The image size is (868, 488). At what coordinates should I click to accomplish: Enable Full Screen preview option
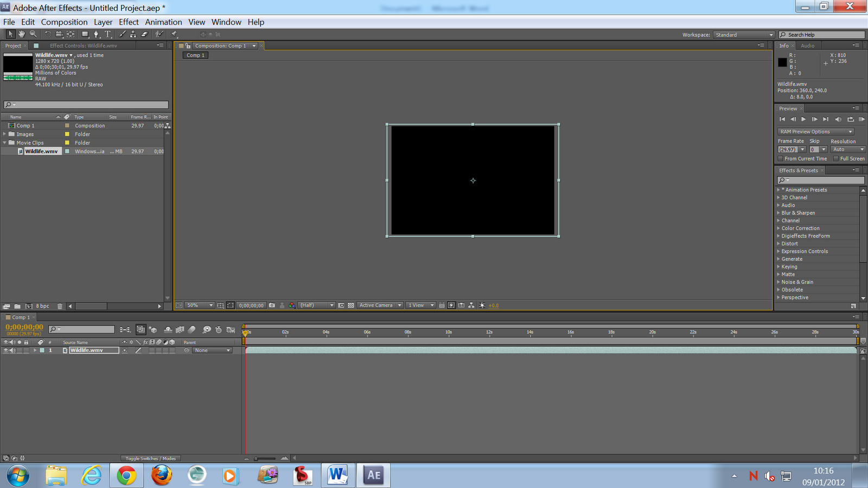click(835, 158)
